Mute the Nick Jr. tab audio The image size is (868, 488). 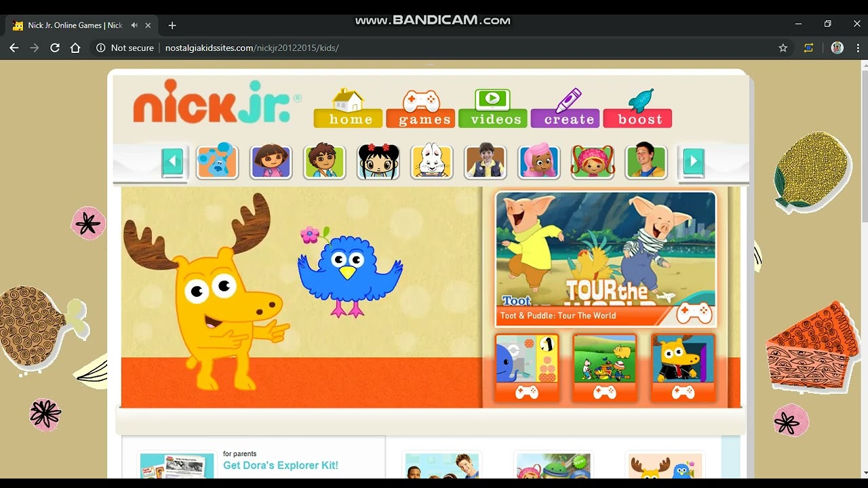coord(134,25)
